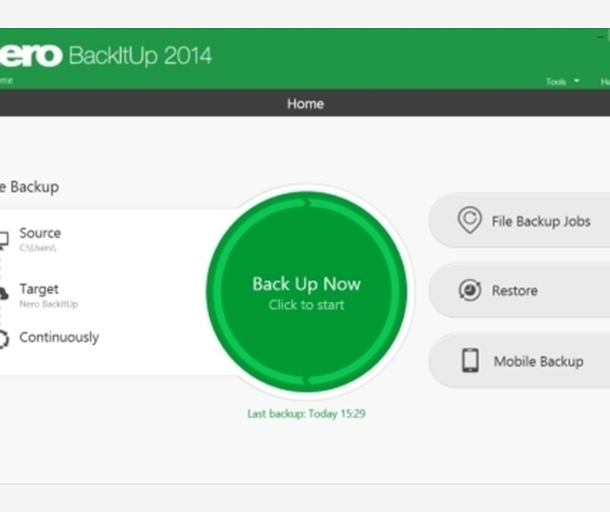Click the Last backup timestamp text

pyautogui.click(x=306, y=414)
